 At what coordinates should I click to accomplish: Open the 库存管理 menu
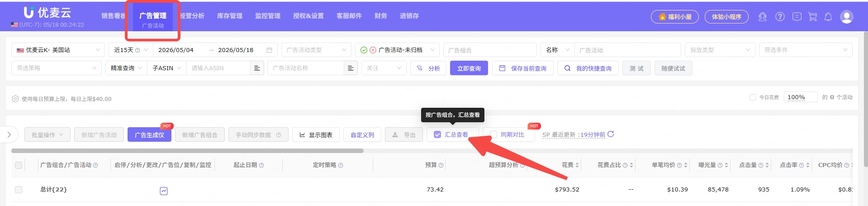pos(230,16)
